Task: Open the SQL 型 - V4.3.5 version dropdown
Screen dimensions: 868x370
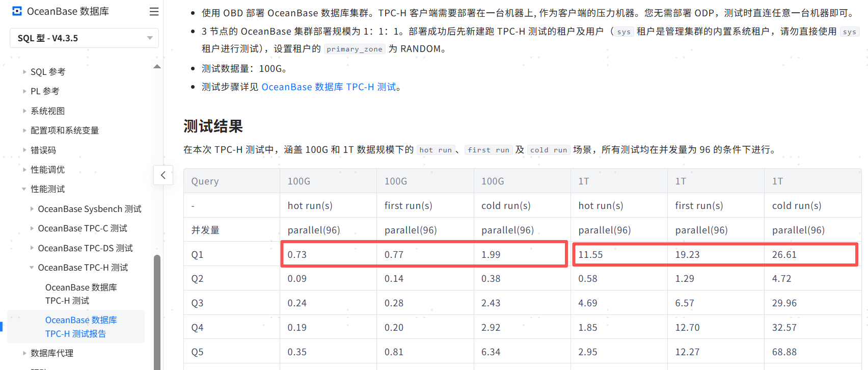Action: tap(84, 38)
